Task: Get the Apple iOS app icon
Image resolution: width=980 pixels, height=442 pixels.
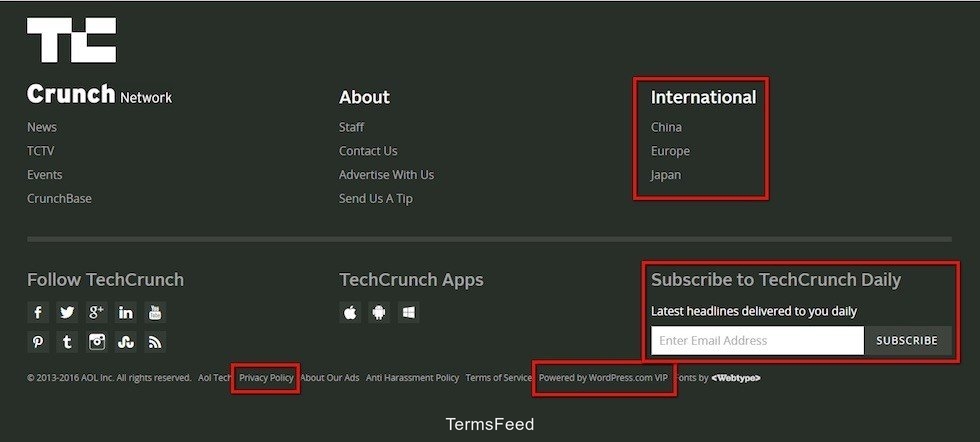Action: click(x=350, y=313)
